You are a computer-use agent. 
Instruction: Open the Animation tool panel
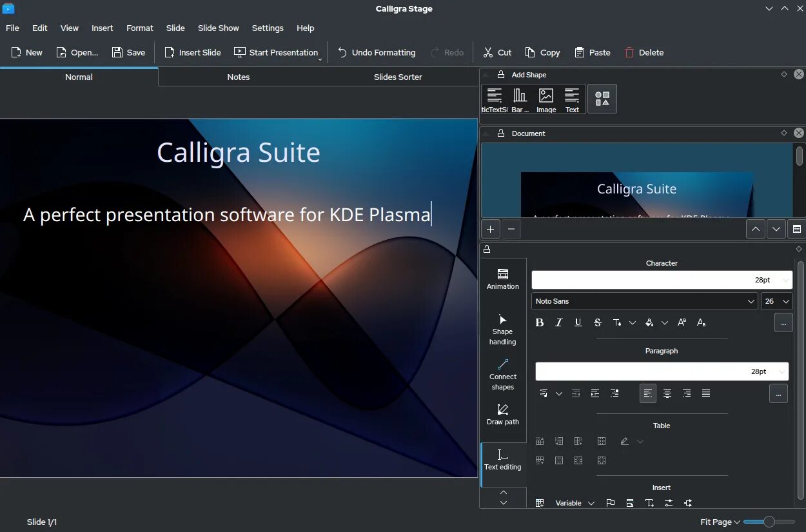point(503,279)
